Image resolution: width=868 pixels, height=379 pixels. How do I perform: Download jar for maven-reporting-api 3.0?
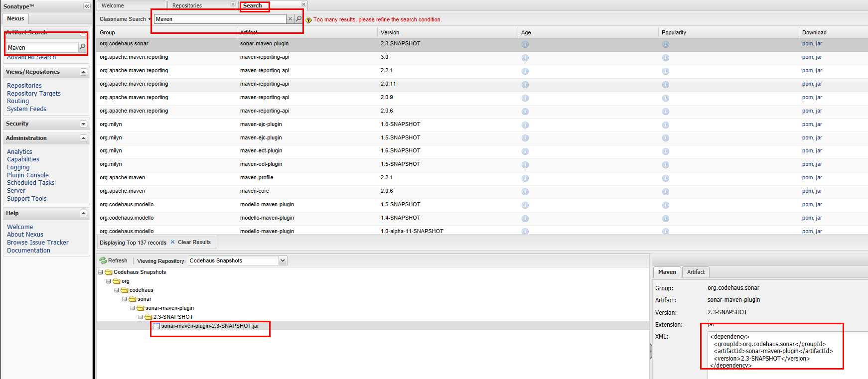[819, 57]
